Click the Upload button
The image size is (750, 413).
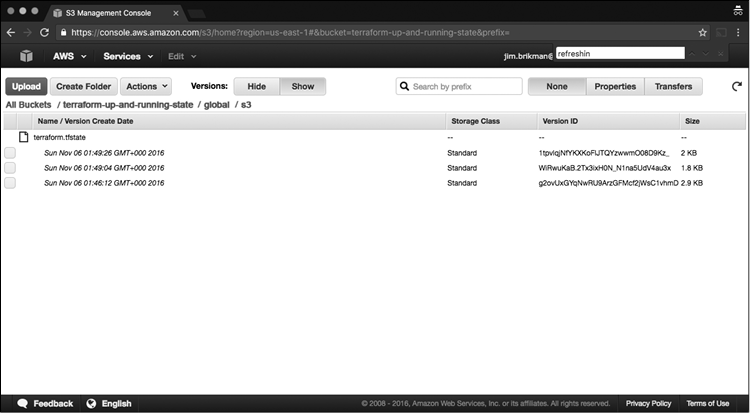(x=26, y=87)
